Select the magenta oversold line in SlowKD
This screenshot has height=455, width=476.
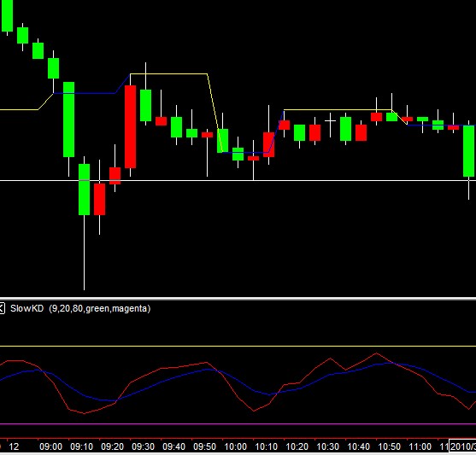pos(238,424)
